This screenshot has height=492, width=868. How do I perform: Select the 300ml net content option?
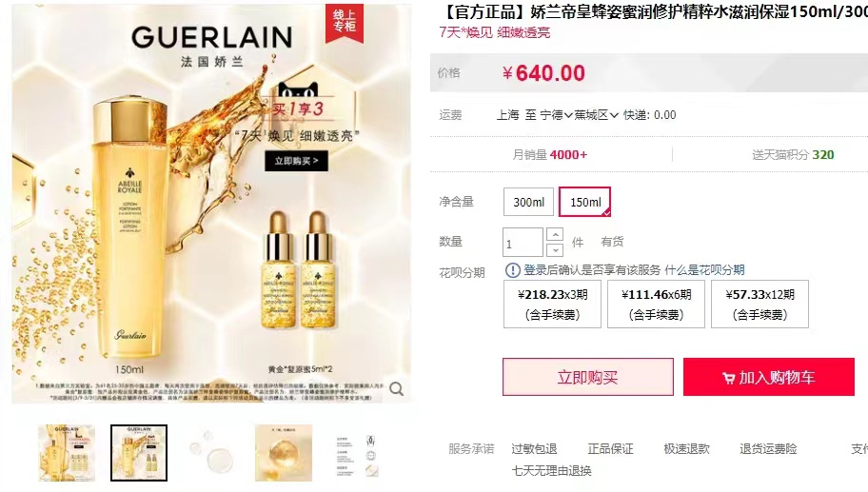pos(528,202)
